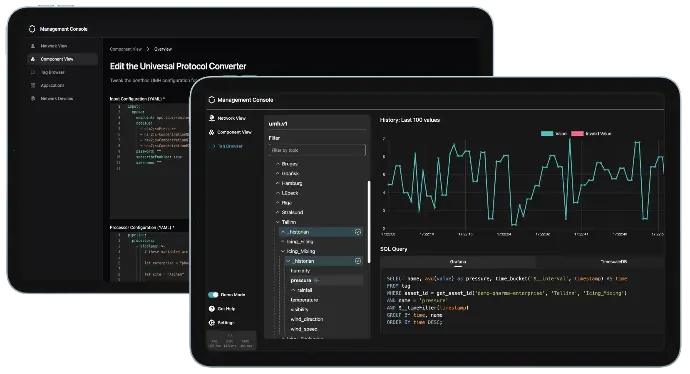Click the Filter by topic input field
The width and height of the screenshot is (690, 374).
click(317, 150)
